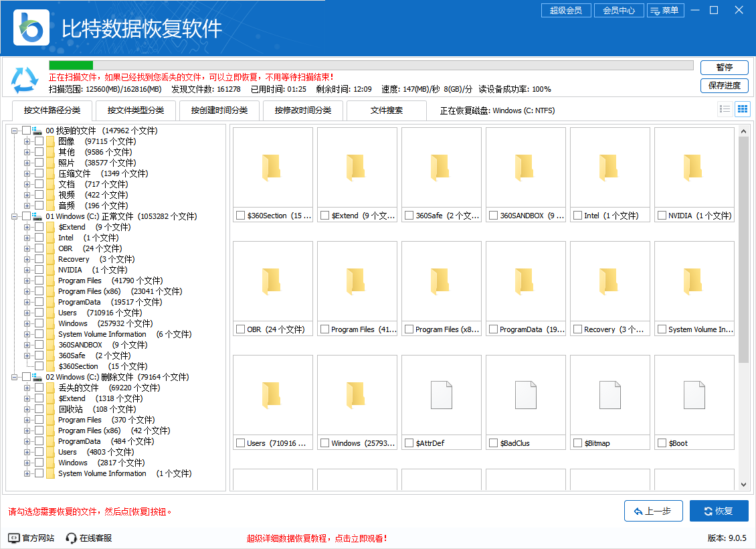Open the Windows folder thumbnail icon
Screen dimensions: 756x549
coord(357,395)
